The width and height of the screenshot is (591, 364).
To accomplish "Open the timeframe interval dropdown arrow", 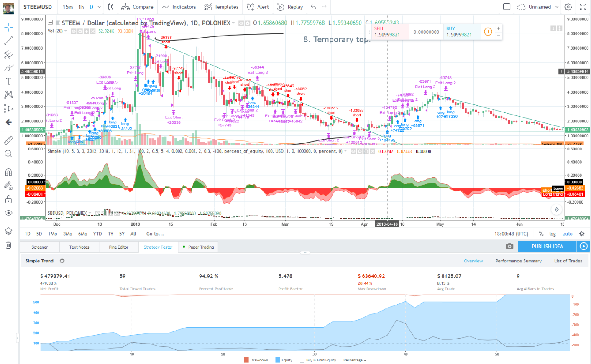I will click(x=99, y=7).
